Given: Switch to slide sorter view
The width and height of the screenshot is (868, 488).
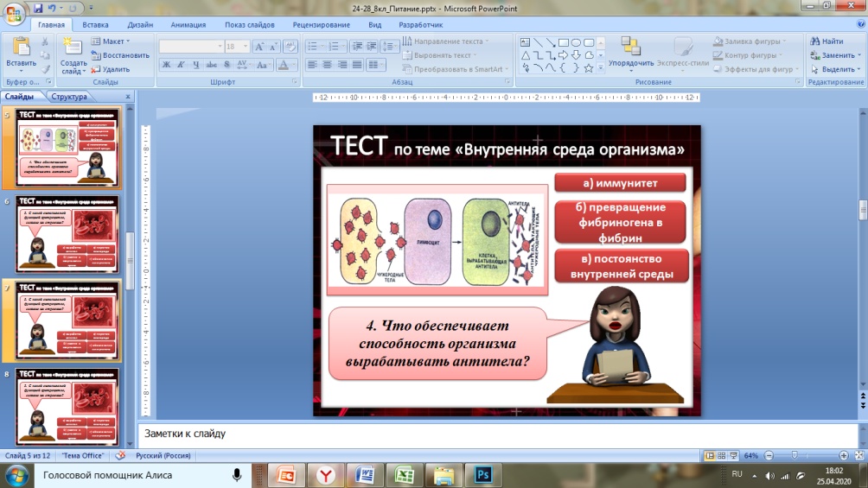Looking at the screenshot, I should tap(722, 455).
